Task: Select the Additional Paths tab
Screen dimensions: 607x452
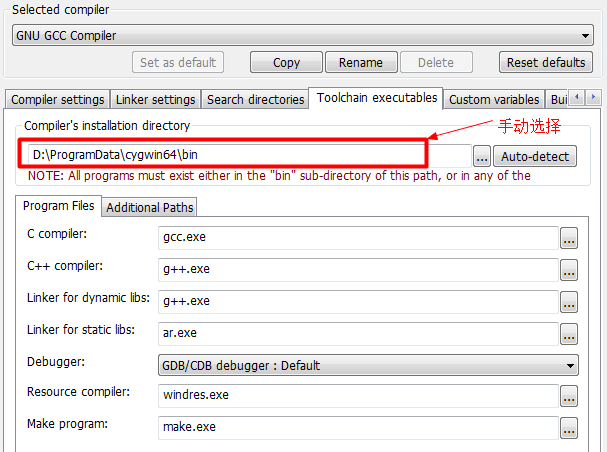Action: 150,207
